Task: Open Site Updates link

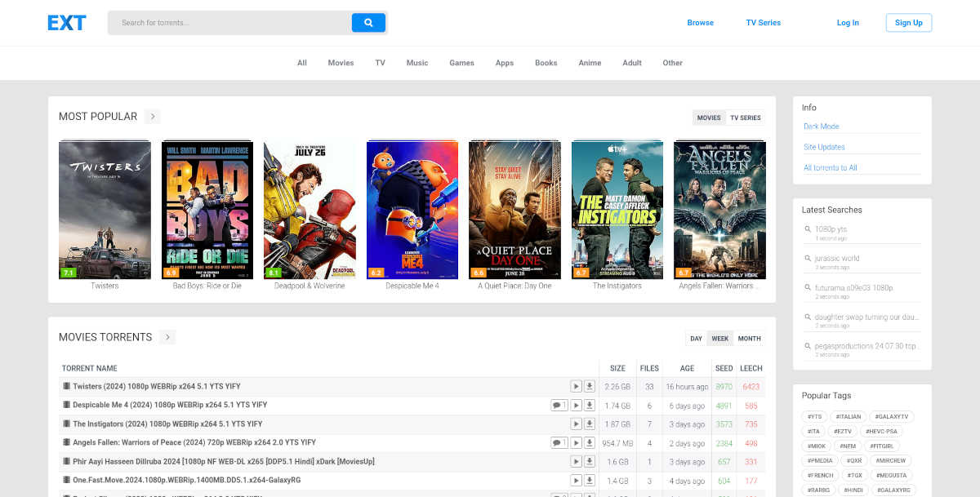Action: (824, 147)
